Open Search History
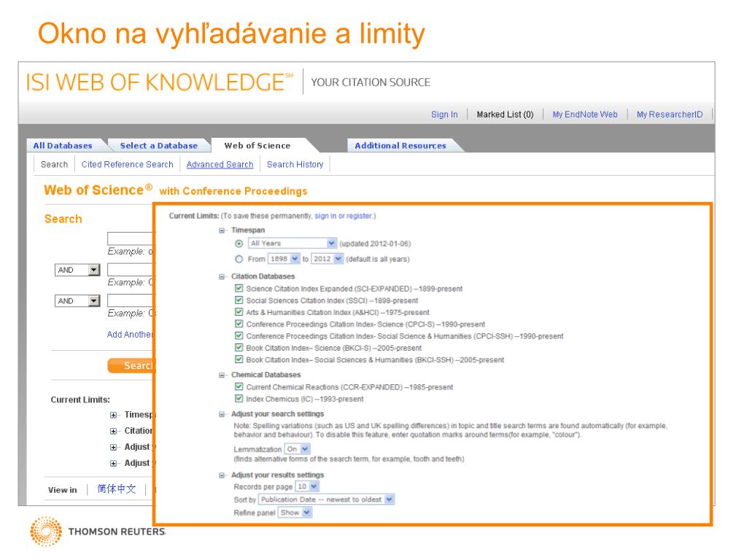747x560 pixels. (x=295, y=164)
